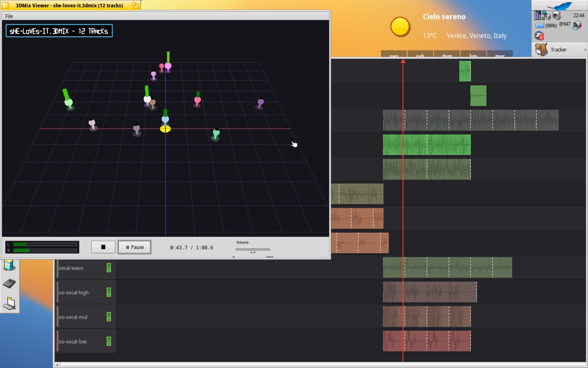Select the yellow listener marker on grid

coord(165,129)
